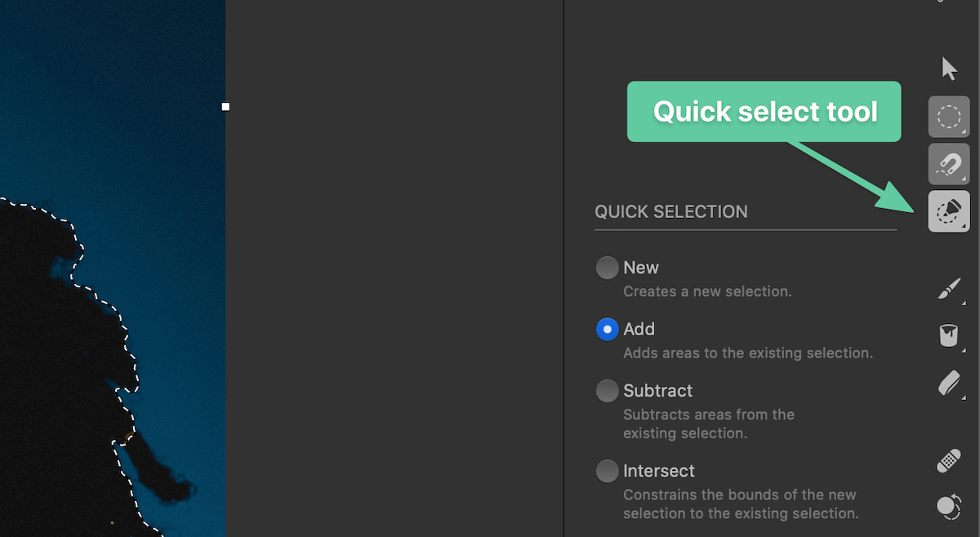Activate the elliptical marquee selection tool
Viewport: 980px width, 537px height.
(949, 116)
